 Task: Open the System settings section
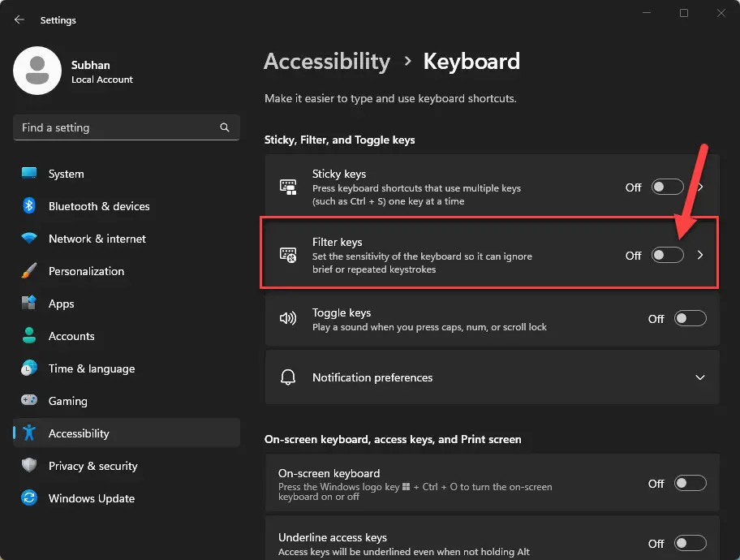[127, 174]
